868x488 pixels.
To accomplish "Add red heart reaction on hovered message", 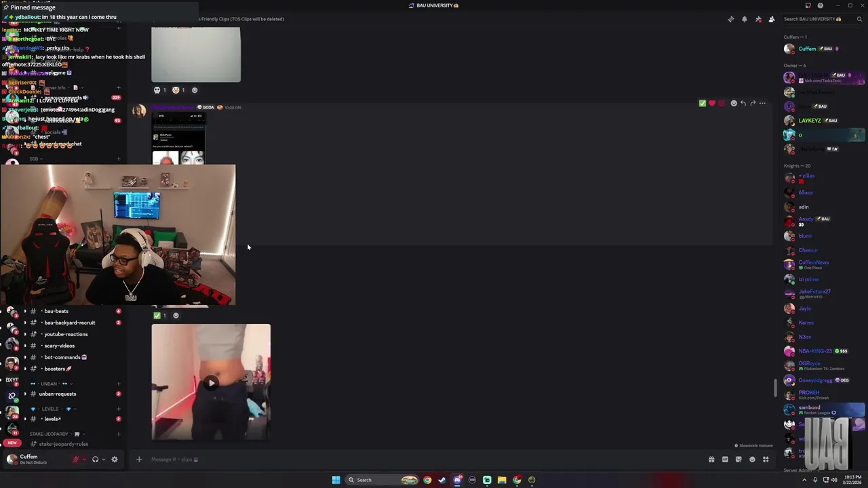I will [x=712, y=103].
